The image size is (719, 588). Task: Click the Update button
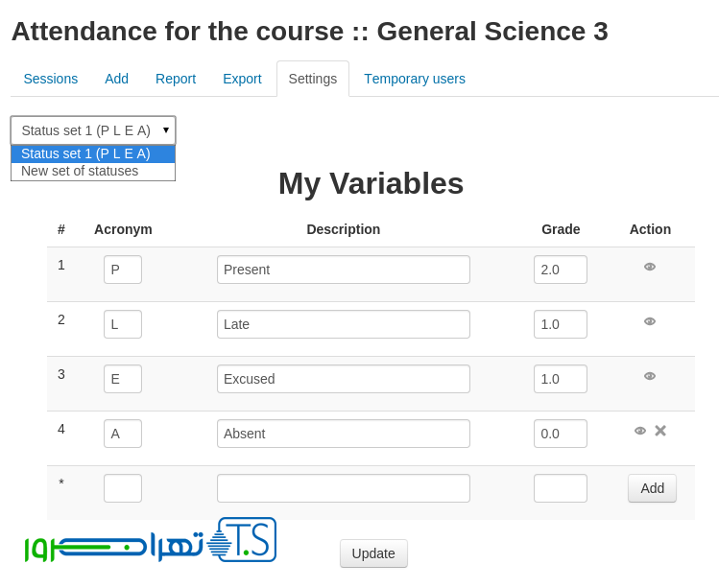[x=373, y=553]
